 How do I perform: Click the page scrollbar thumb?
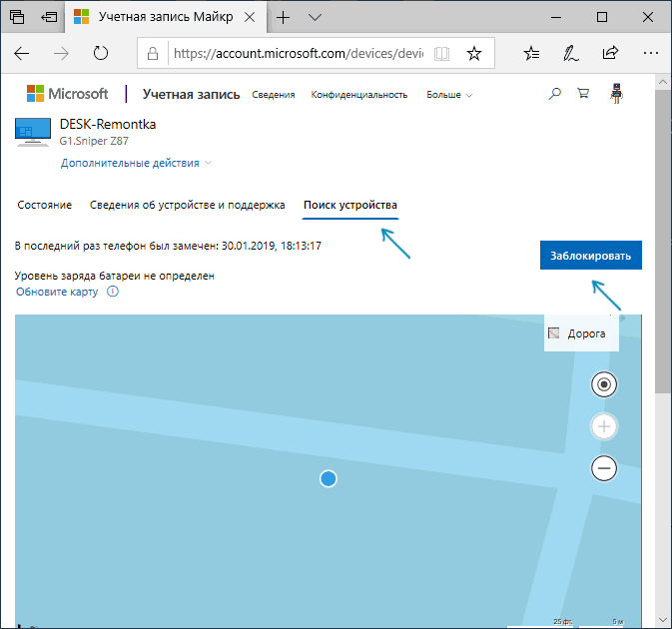click(663, 240)
